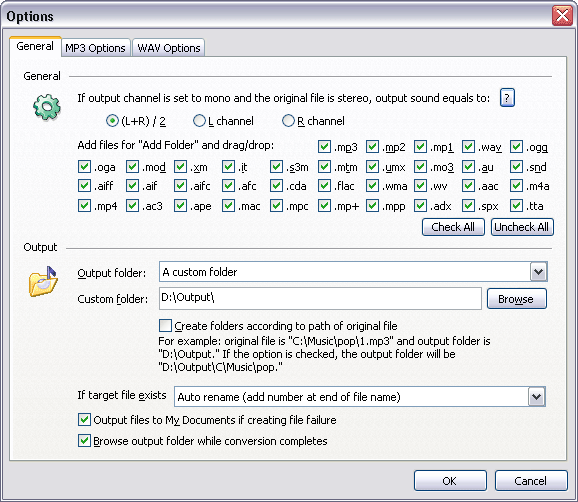This screenshot has width=578, height=502.
Task: Toggle the .ogg checkbox
Action: click(516, 147)
